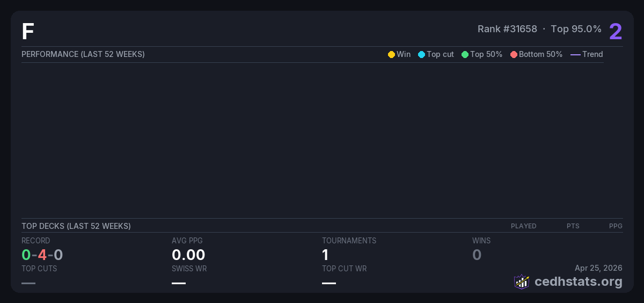
Task: Select the Top Decks (Last 52 Weeks) heading
Action: click(x=76, y=226)
